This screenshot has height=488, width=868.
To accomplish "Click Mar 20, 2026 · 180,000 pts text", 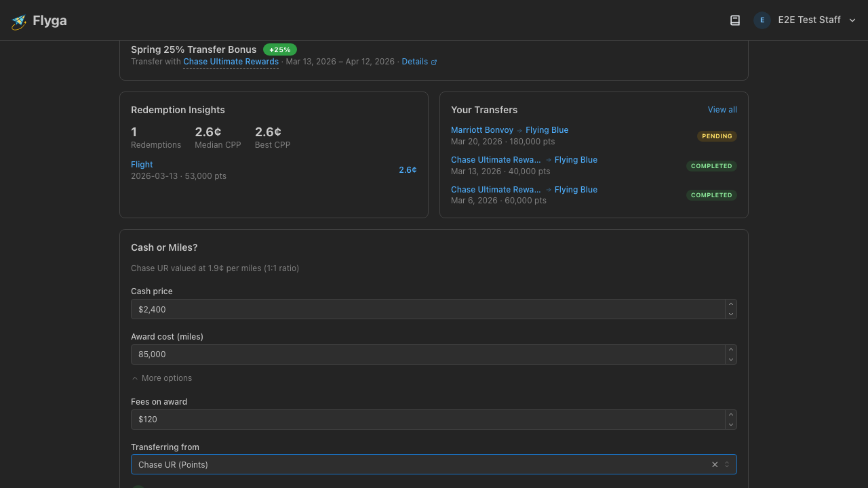I will click(502, 142).
